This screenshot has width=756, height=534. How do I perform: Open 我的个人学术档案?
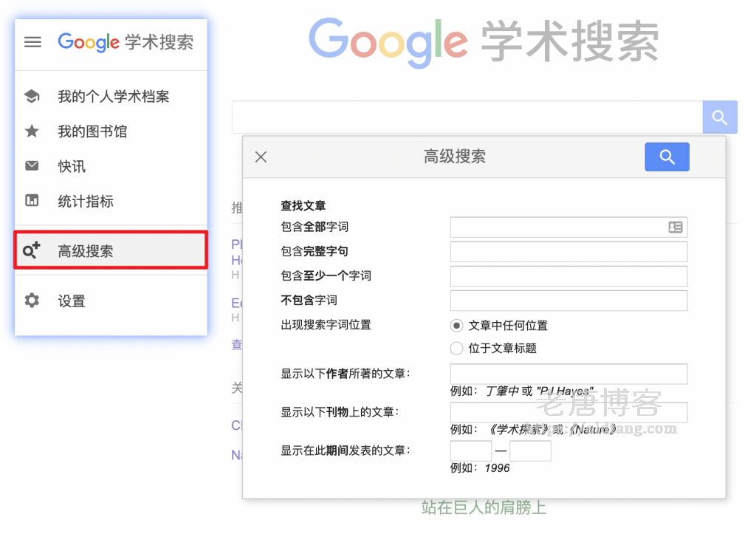(113, 97)
